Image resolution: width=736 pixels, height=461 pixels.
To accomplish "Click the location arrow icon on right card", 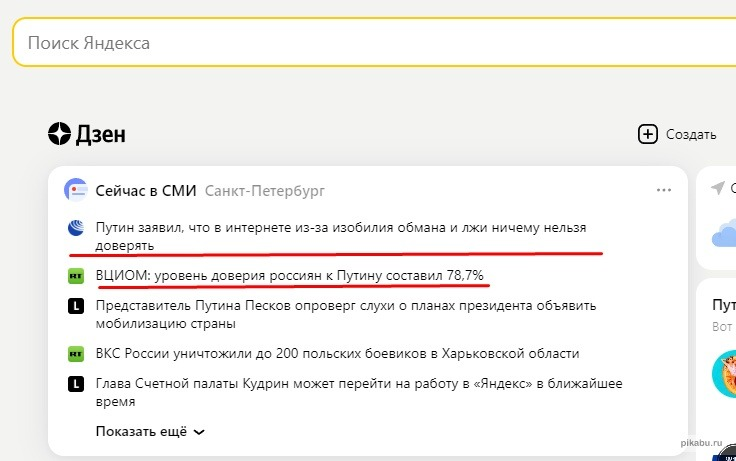I will [717, 188].
